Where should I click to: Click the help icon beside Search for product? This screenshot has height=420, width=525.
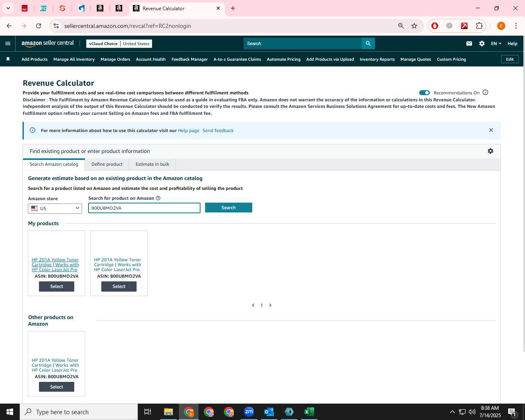pyautogui.click(x=158, y=198)
